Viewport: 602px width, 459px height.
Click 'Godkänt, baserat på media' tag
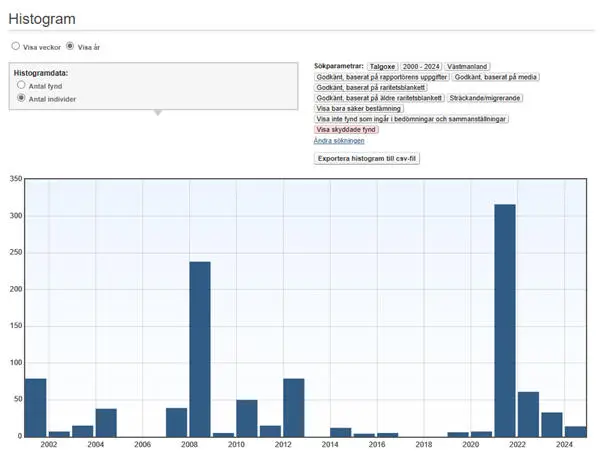(x=494, y=77)
